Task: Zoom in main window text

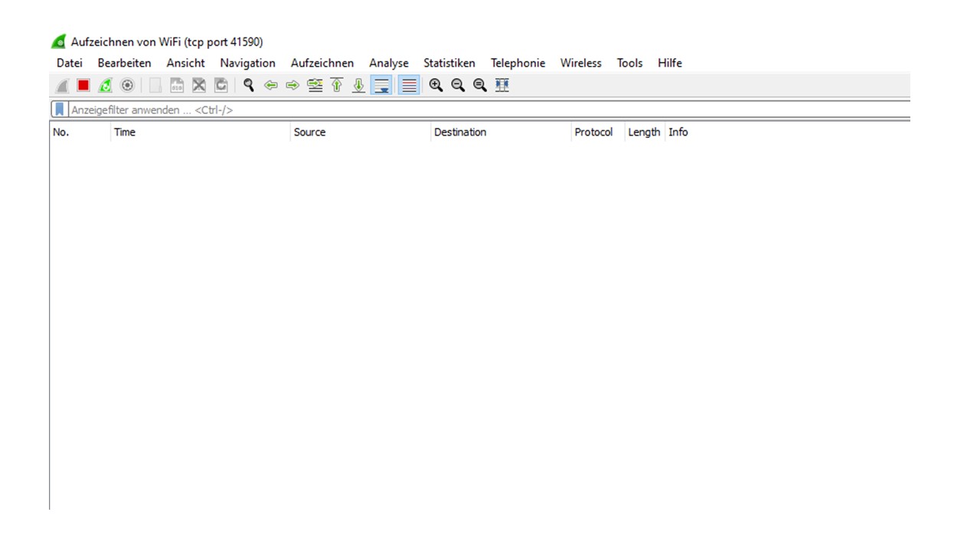Action: pyautogui.click(x=436, y=86)
